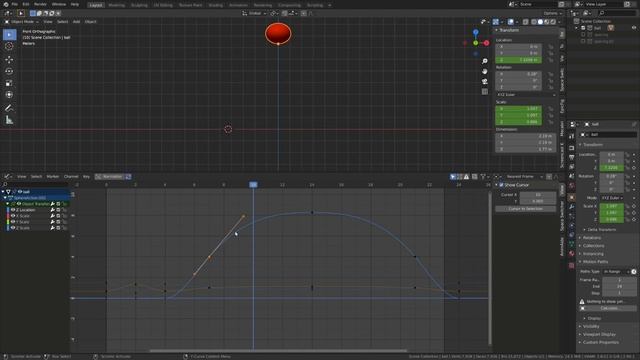The width and height of the screenshot is (640, 360).
Task: Toggle only-selected filter in graph editor header
Action: 453,177
